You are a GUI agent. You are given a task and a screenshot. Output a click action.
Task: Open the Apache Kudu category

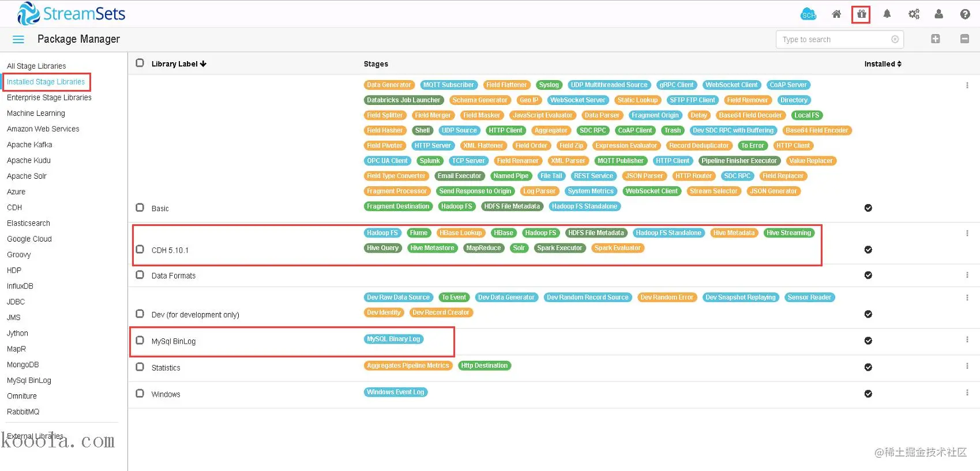point(29,160)
